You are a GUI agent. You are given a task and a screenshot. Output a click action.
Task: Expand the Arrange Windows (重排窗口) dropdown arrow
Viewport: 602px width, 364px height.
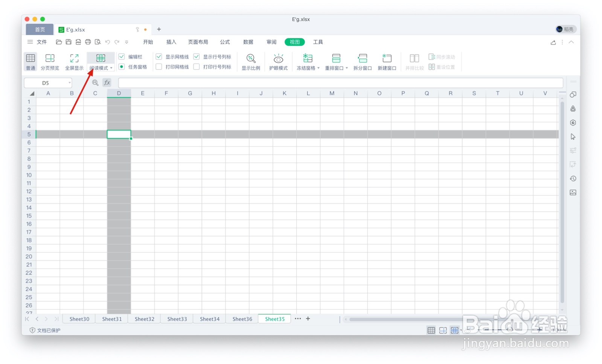click(x=347, y=68)
